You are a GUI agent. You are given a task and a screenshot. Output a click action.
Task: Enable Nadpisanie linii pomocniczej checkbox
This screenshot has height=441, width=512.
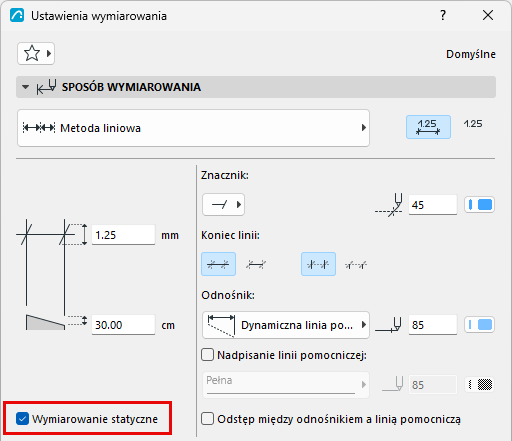click(x=207, y=355)
